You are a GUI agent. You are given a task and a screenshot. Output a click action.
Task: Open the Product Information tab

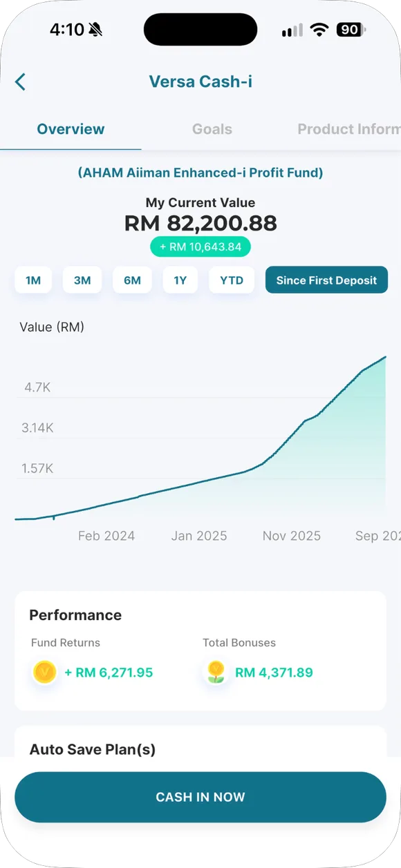pos(349,129)
